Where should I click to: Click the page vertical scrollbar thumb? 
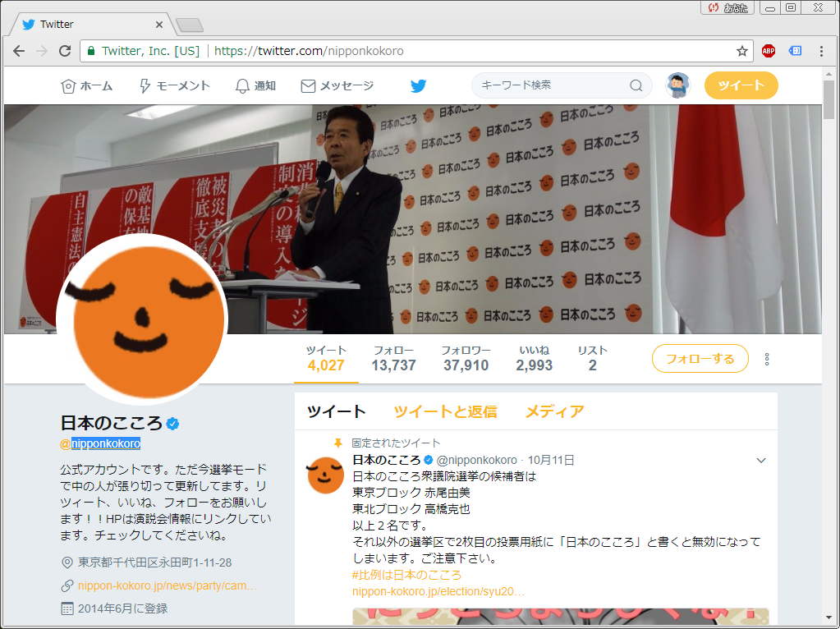[x=829, y=99]
